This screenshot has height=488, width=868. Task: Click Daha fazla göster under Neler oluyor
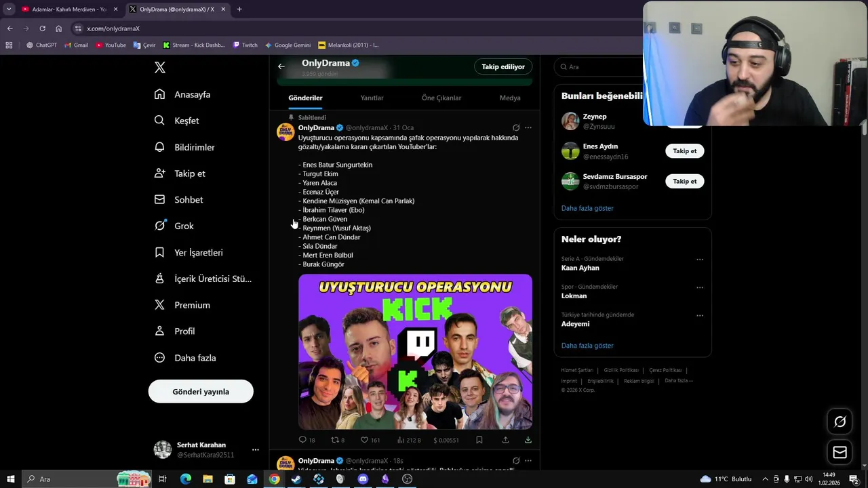coord(587,346)
